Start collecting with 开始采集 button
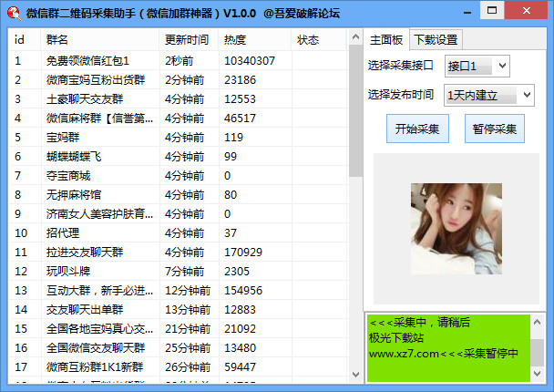The width and height of the screenshot is (554, 392). (x=417, y=129)
